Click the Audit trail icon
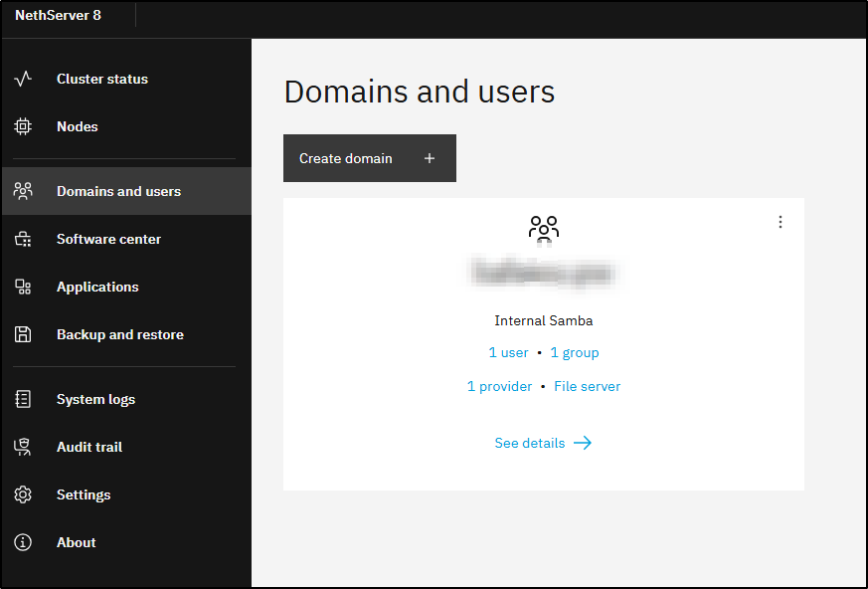This screenshot has width=868, height=589. pyautogui.click(x=23, y=447)
